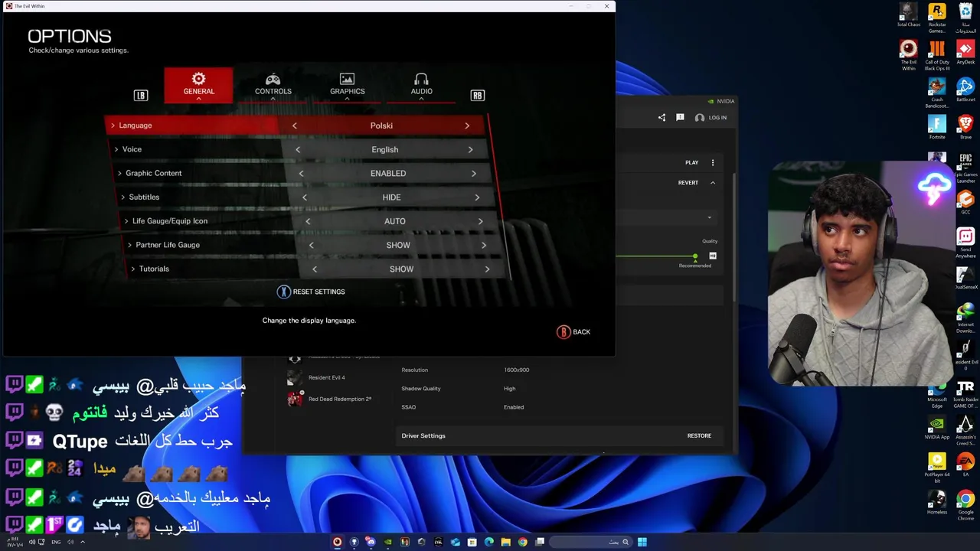
Task: Click the share icon in NVIDIA app
Action: 661,118
